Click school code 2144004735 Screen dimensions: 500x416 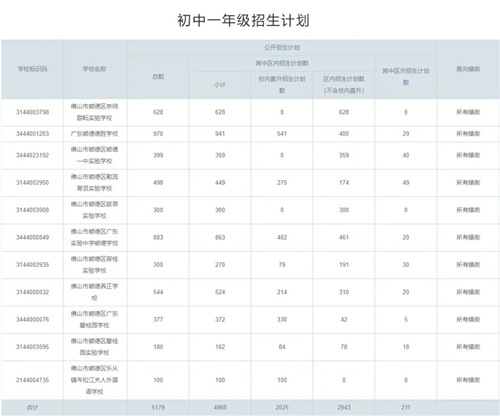click(32, 380)
